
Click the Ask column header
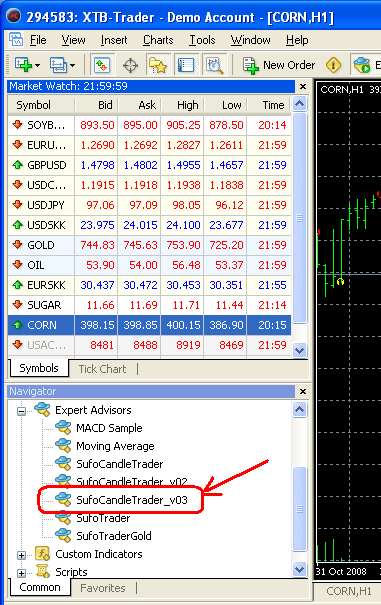click(139, 105)
